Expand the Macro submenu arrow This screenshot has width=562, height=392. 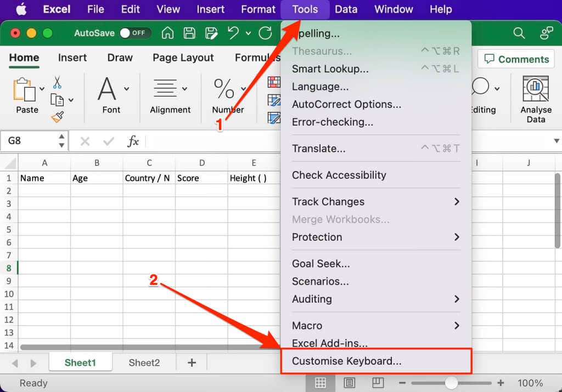pos(457,326)
